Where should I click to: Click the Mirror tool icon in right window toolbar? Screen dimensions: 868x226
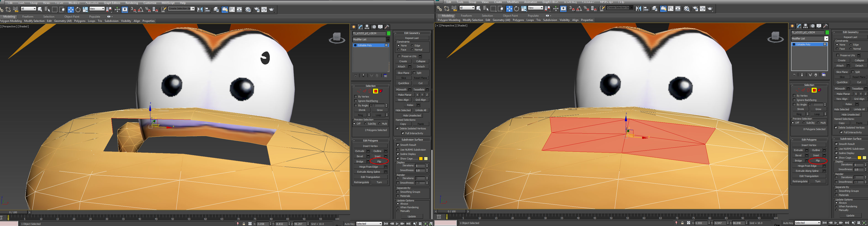click(x=638, y=9)
